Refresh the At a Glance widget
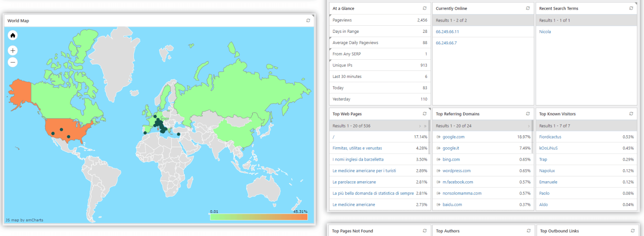 (x=424, y=8)
